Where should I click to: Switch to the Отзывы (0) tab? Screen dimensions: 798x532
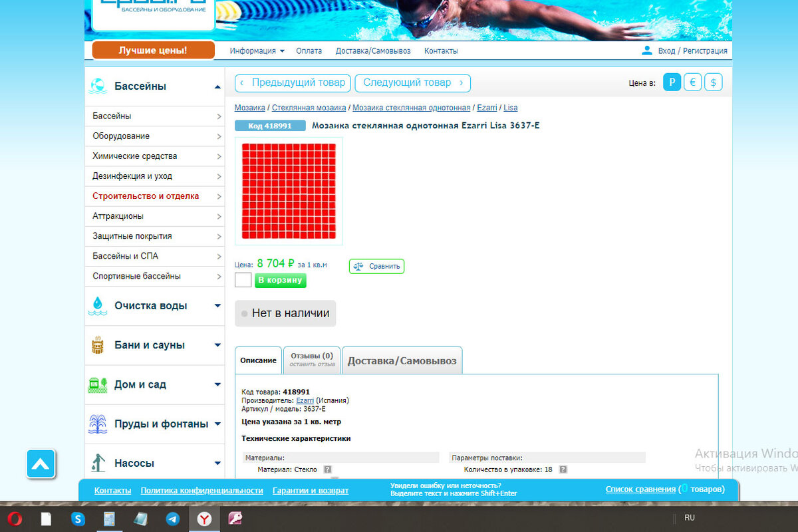tap(312, 360)
